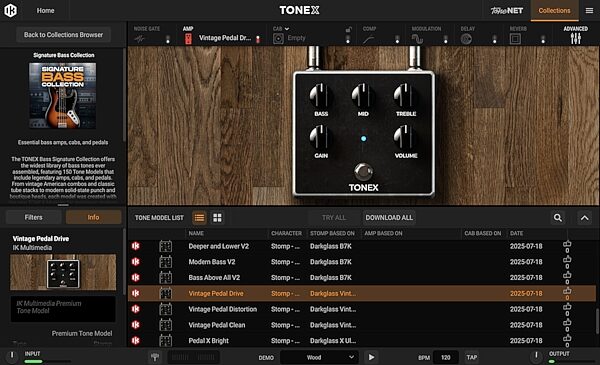The height and width of the screenshot is (365, 600).
Task: Click the Treble knob on the pedal
Action: 406,96
